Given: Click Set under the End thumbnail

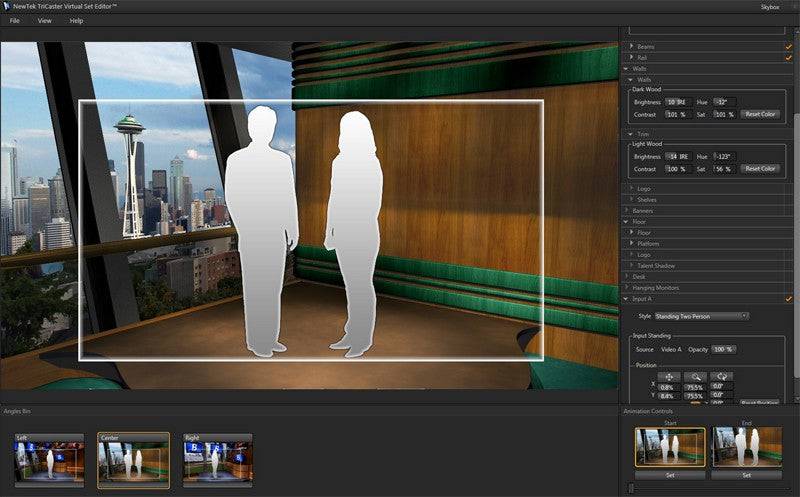Looking at the screenshot, I should (746, 475).
